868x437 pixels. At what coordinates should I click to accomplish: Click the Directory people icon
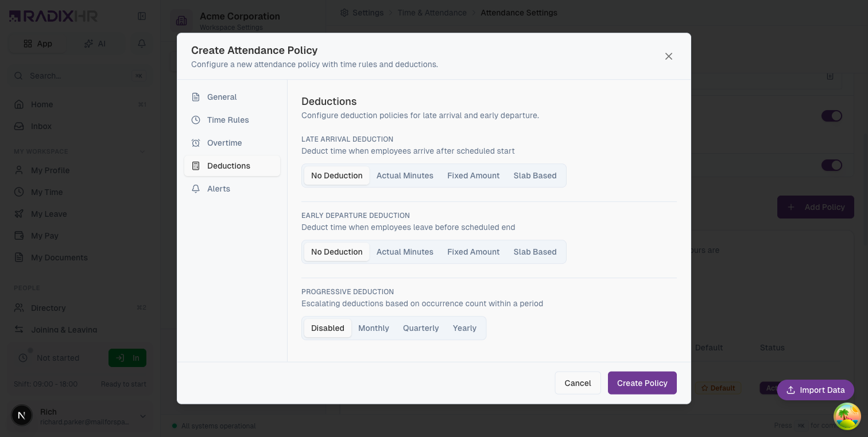click(x=19, y=308)
